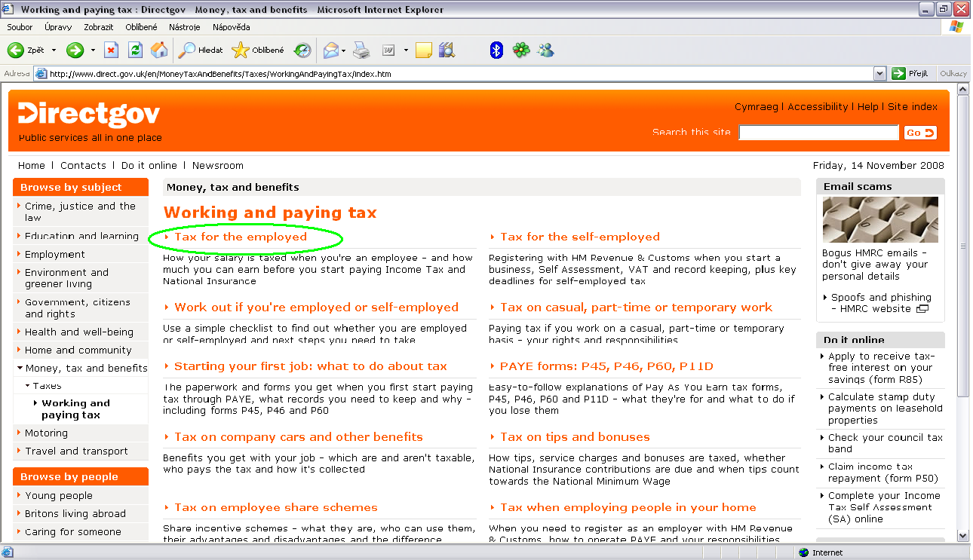Open Young people under Browse by people

59,496
